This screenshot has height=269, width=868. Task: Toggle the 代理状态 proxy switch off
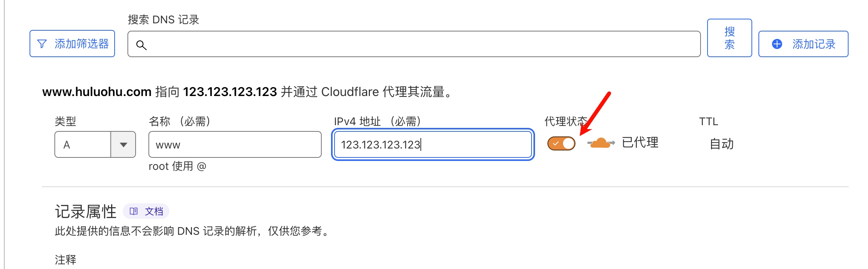[561, 143]
